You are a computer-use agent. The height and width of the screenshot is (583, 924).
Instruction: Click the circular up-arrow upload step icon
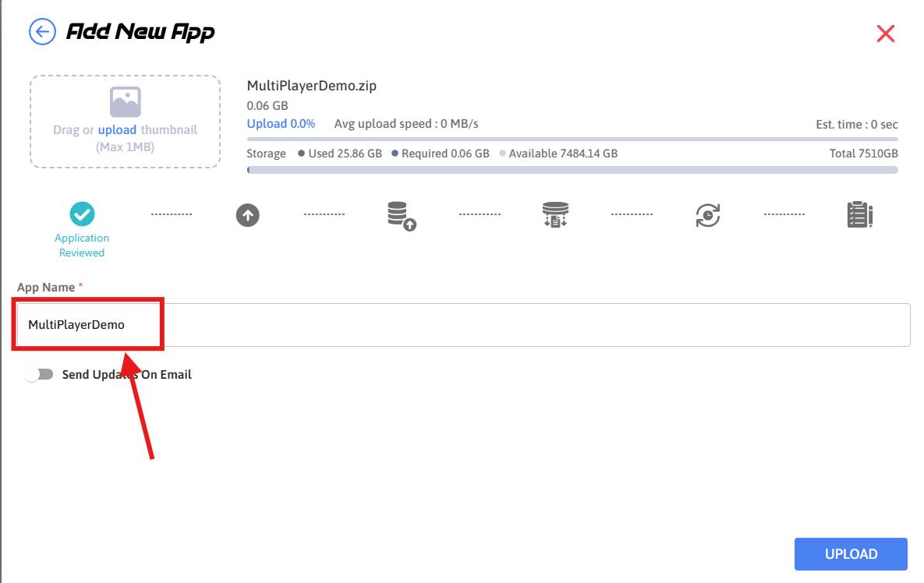(247, 215)
